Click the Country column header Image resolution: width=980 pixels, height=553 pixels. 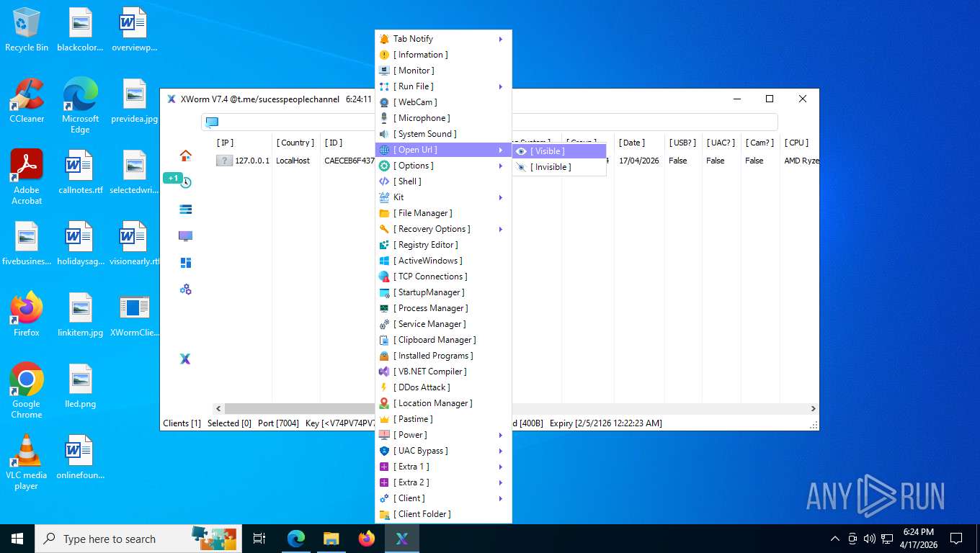tap(295, 143)
